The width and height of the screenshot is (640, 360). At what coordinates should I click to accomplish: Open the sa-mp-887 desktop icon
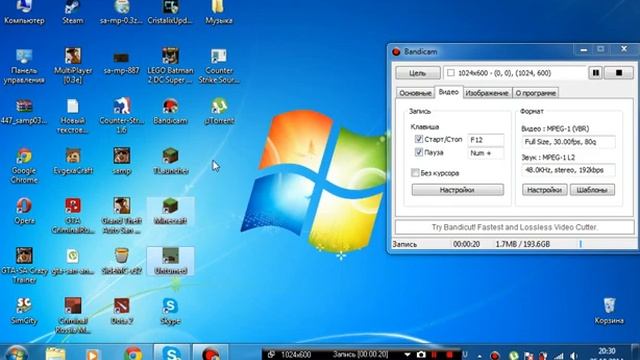[x=122, y=63]
